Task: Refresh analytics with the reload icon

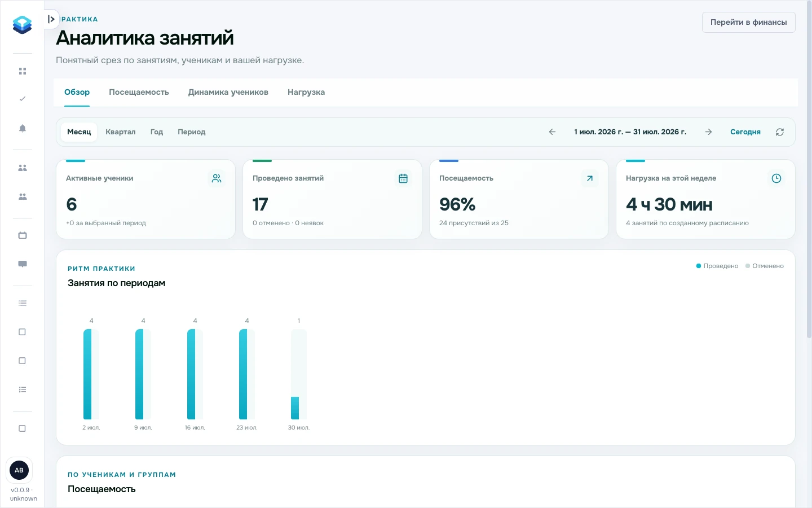Action: [x=780, y=132]
